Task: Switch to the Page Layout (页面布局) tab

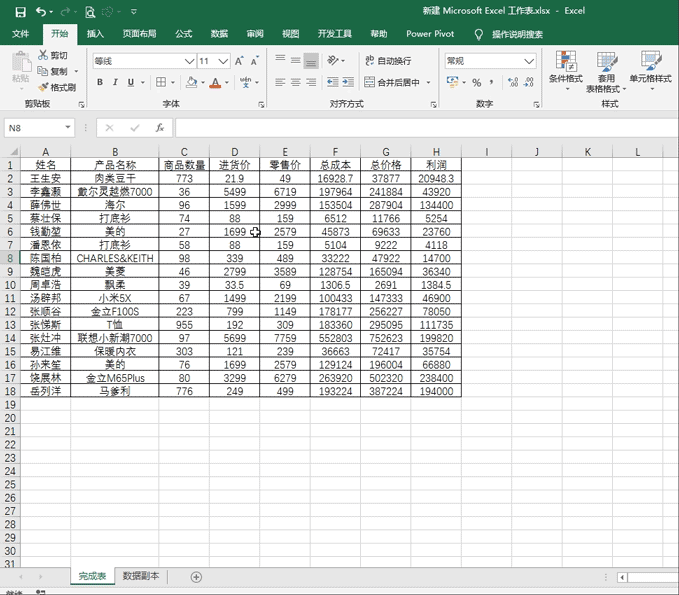Action: [139, 34]
